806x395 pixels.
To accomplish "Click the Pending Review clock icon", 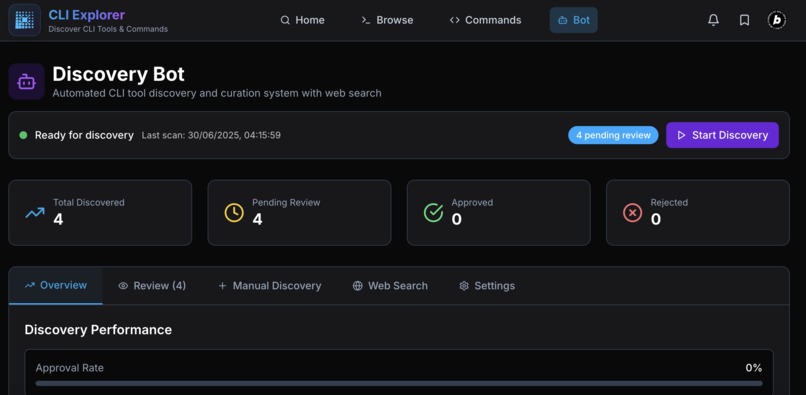I will [x=234, y=213].
